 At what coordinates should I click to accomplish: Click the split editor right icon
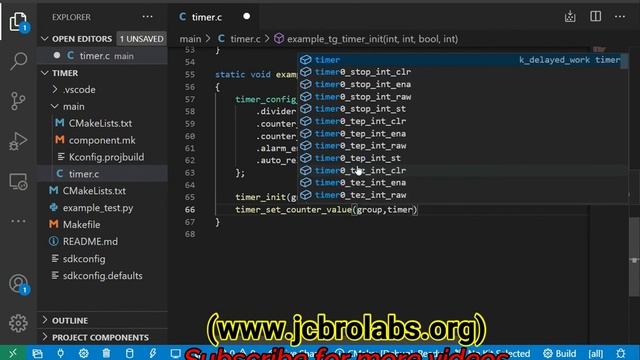596,16
